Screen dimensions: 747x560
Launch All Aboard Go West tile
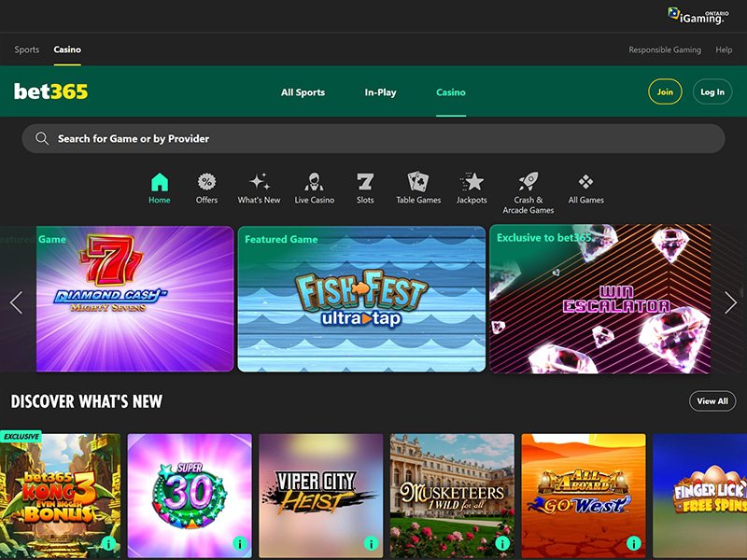point(584,496)
